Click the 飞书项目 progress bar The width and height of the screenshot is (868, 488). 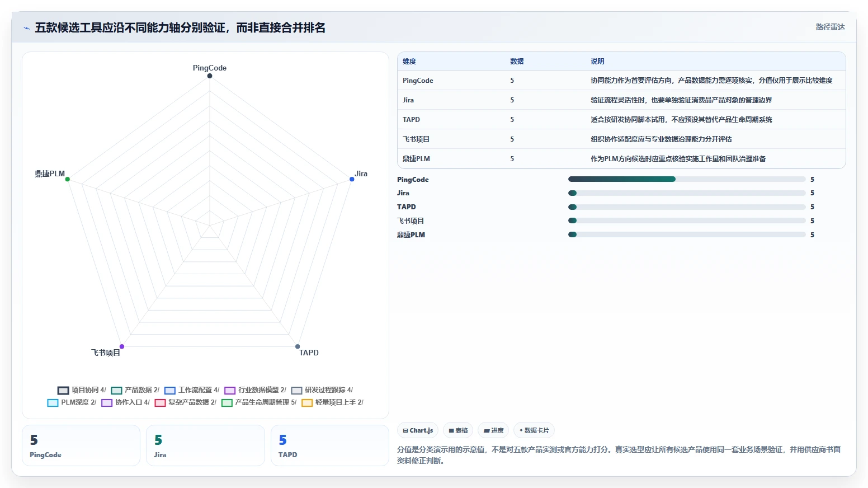point(687,220)
